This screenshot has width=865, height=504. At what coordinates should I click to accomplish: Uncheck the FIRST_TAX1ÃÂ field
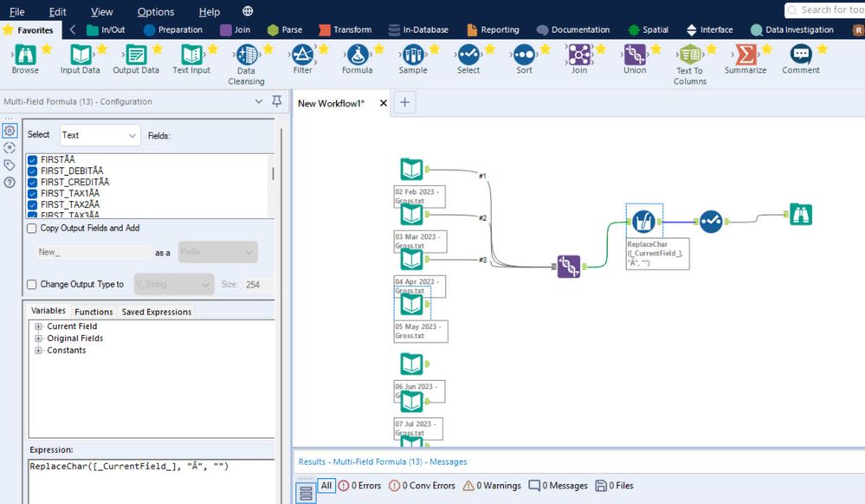pyautogui.click(x=32, y=194)
